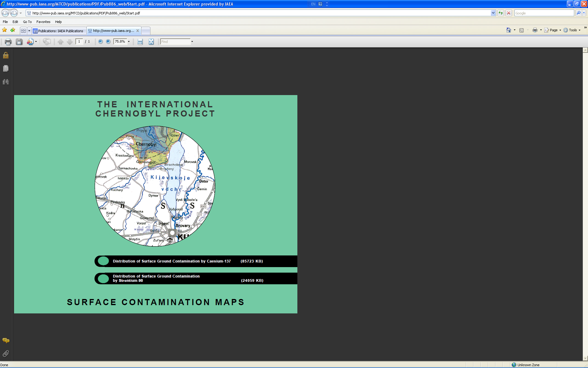The image size is (588, 368).
Task: Go to previous PDF page arrow
Action: (x=61, y=42)
